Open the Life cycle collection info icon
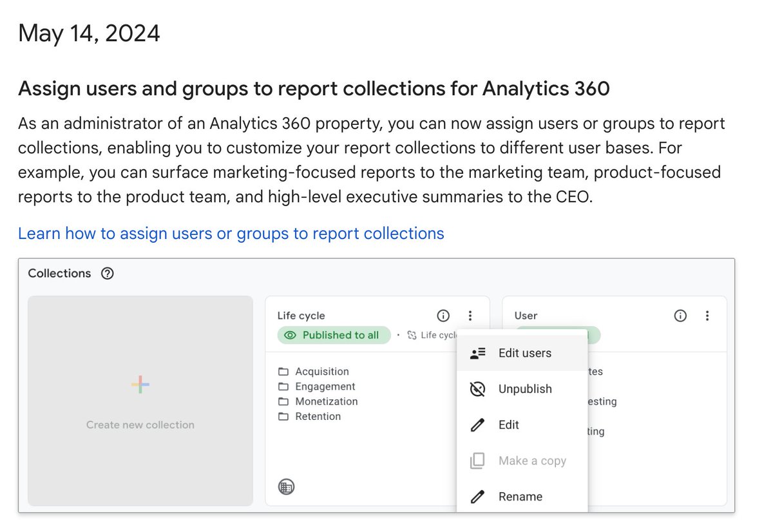 click(443, 316)
